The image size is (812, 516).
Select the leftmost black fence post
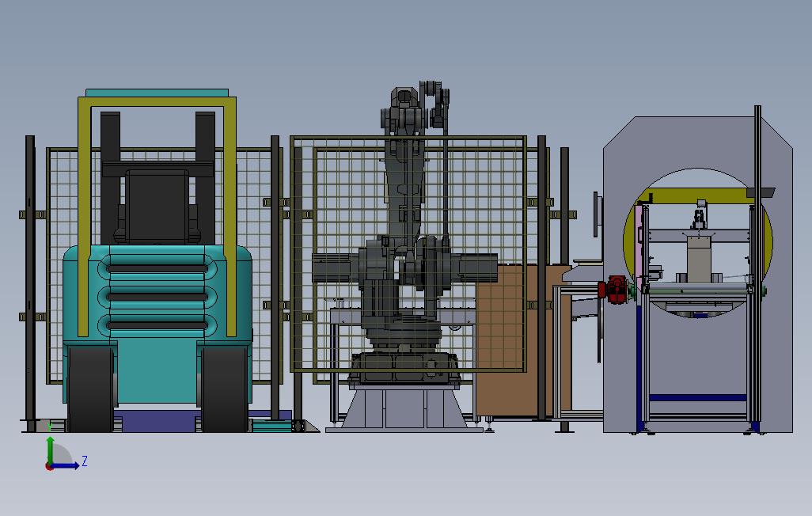click(30, 283)
